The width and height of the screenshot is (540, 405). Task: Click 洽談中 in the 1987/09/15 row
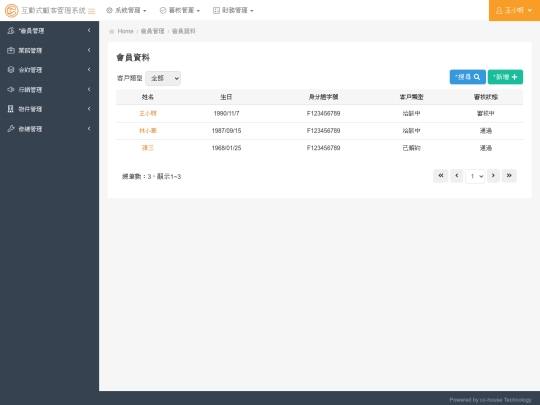click(x=412, y=131)
